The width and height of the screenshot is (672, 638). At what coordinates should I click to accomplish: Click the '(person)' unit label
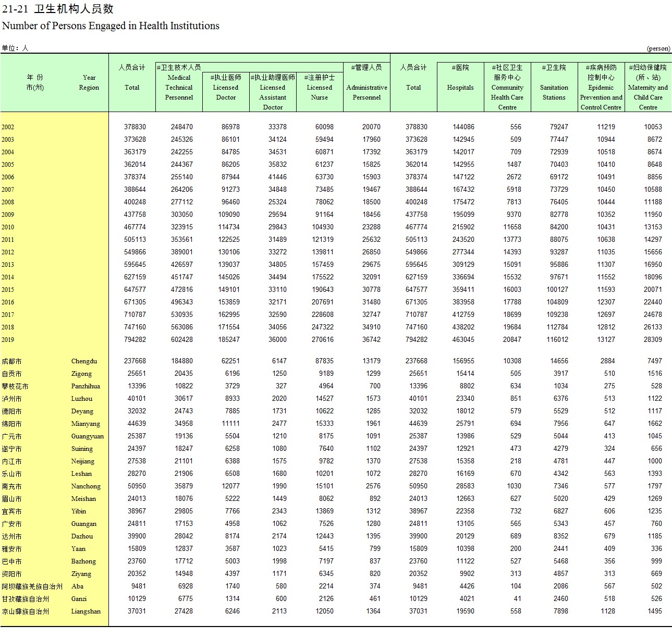pos(658,48)
